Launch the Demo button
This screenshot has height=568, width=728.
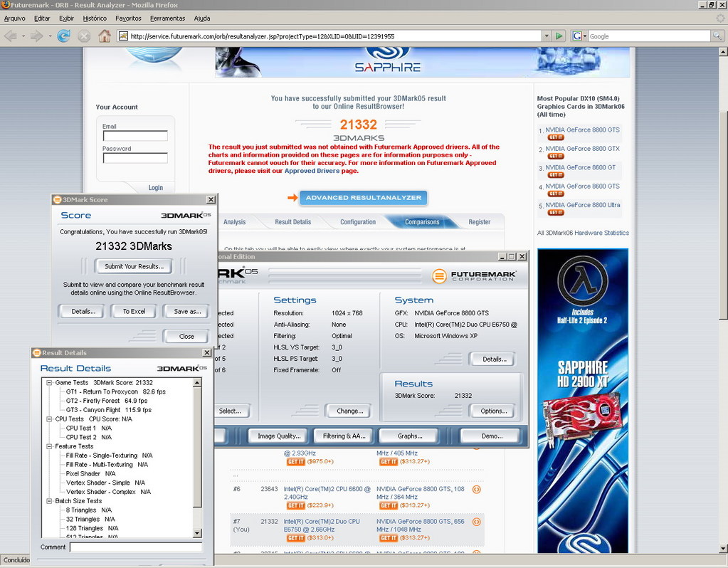(x=492, y=436)
